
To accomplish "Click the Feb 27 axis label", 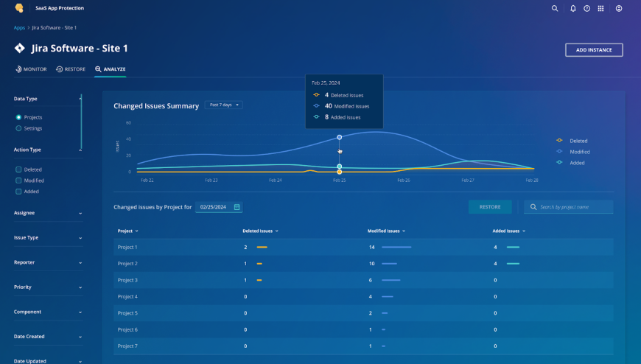I will 468,181.
